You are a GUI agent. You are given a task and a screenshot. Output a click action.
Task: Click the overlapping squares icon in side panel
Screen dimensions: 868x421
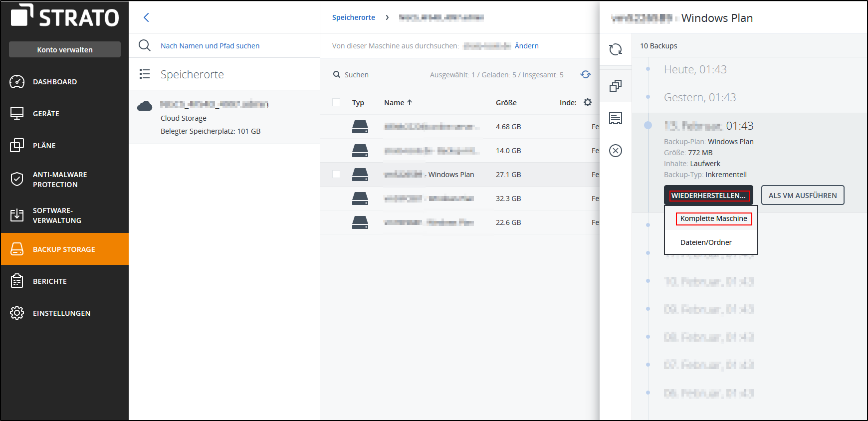pos(616,86)
